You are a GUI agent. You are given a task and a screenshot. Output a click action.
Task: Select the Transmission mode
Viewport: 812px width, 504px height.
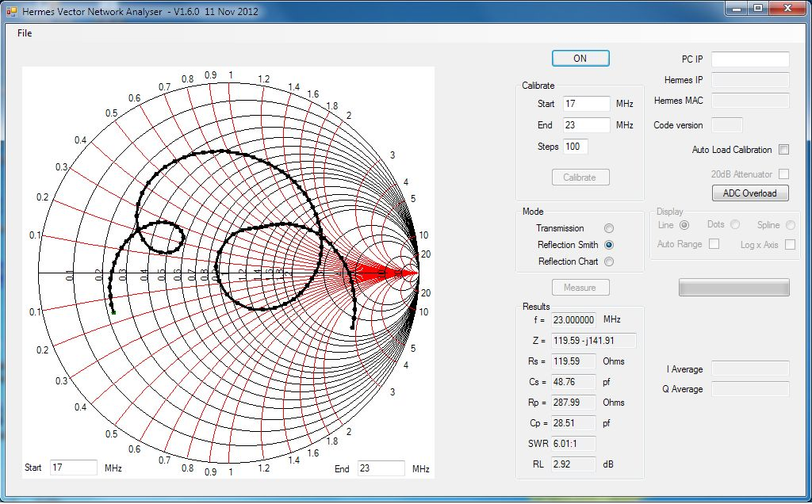point(608,228)
